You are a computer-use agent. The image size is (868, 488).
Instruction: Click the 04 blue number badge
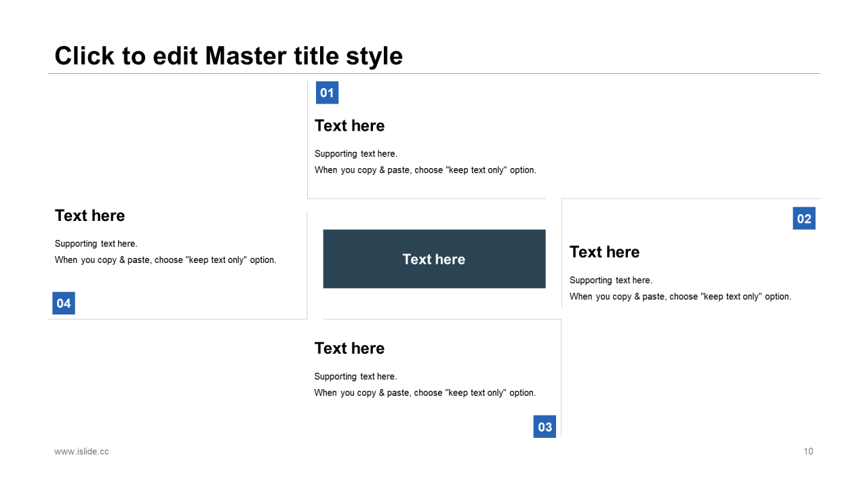coord(64,303)
